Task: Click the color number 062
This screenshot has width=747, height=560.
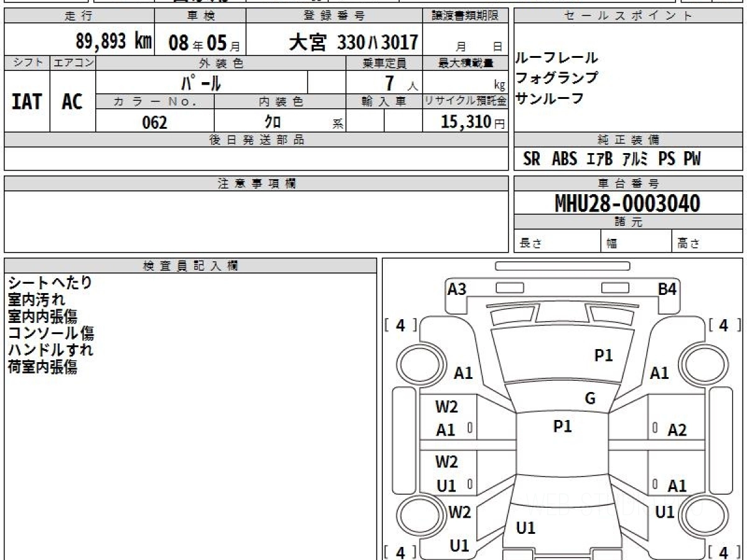Action: point(155,122)
